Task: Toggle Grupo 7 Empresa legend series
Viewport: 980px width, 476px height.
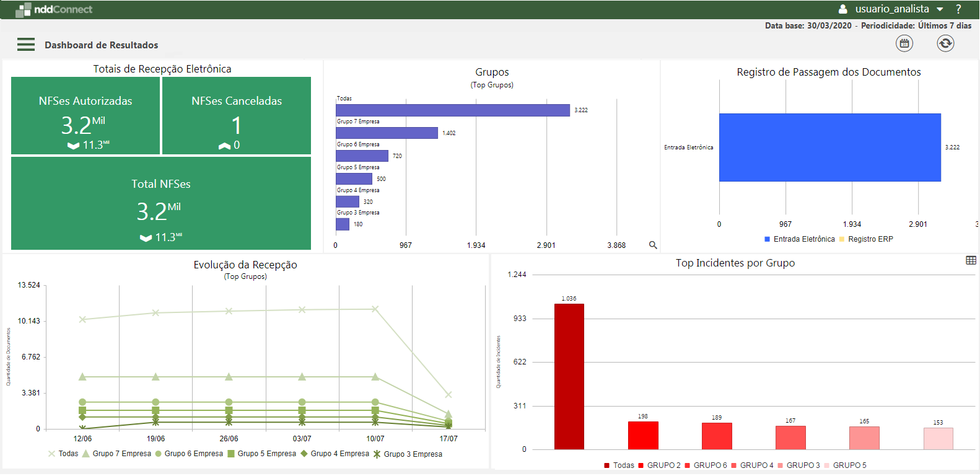Action: click(x=116, y=454)
